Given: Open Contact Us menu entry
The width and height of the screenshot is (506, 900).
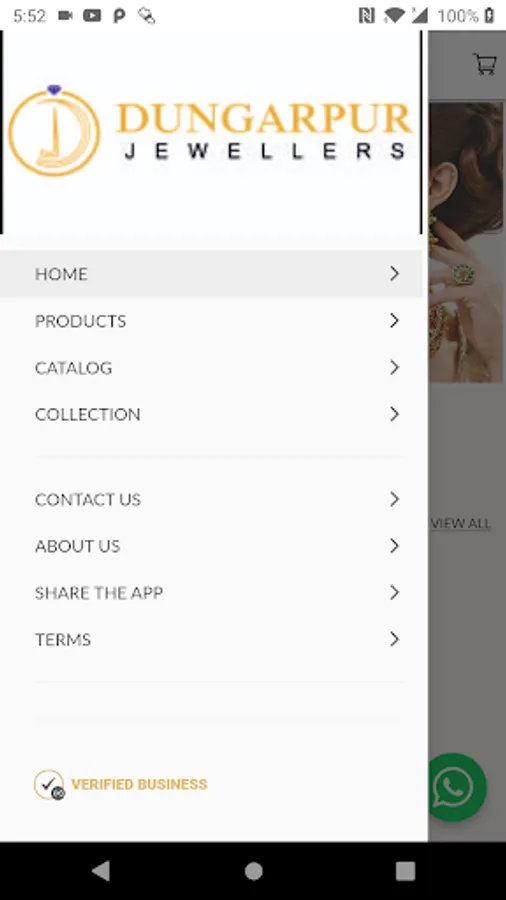Looking at the screenshot, I should tap(211, 499).
